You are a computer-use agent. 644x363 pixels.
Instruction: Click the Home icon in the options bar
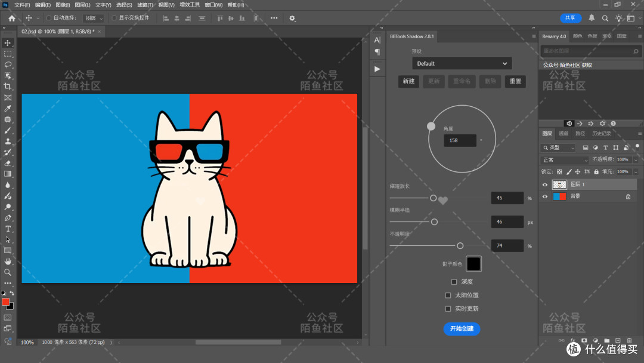pos(12,18)
